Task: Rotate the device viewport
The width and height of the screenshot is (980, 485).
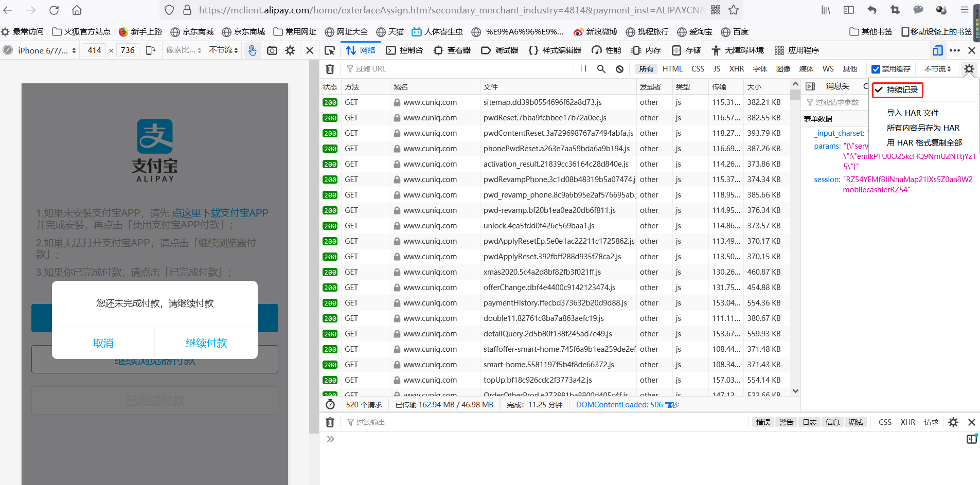Action: click(151, 50)
